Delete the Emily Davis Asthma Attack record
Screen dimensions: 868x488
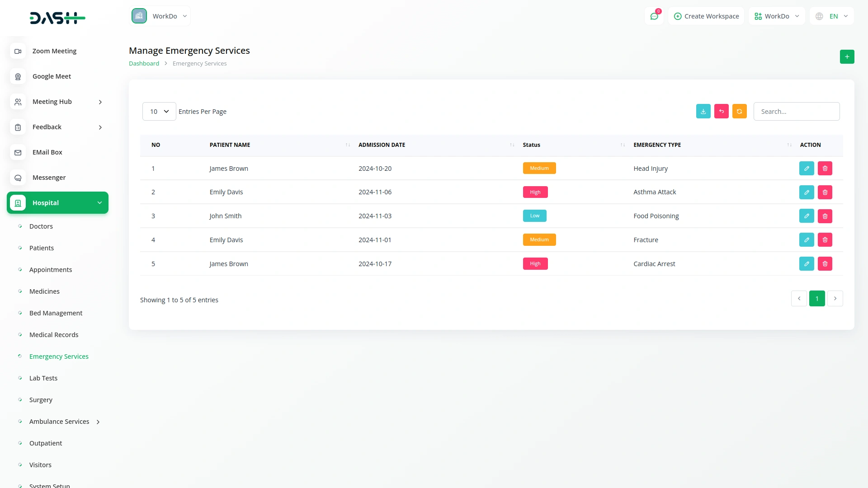(x=825, y=192)
